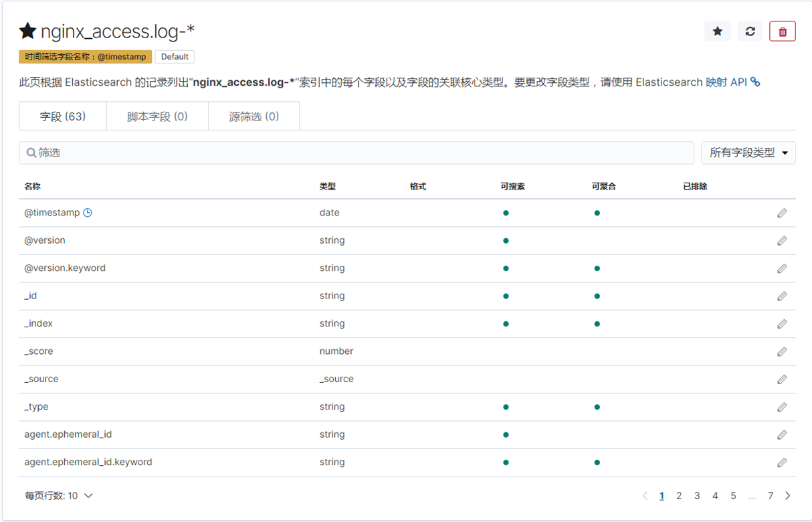The image size is (812, 522).
Task: Click the search magnifier icon in filter box
Action: pyautogui.click(x=31, y=153)
